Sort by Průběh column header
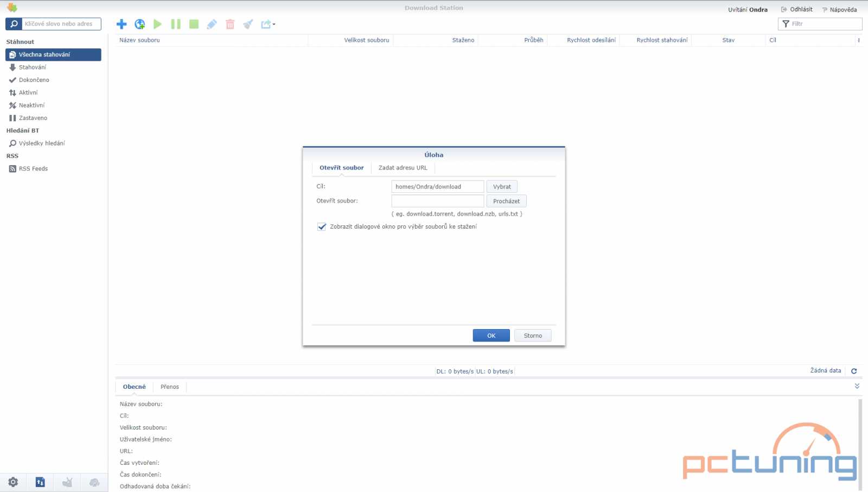Screen dimensions: 868x492 point(513,40)
